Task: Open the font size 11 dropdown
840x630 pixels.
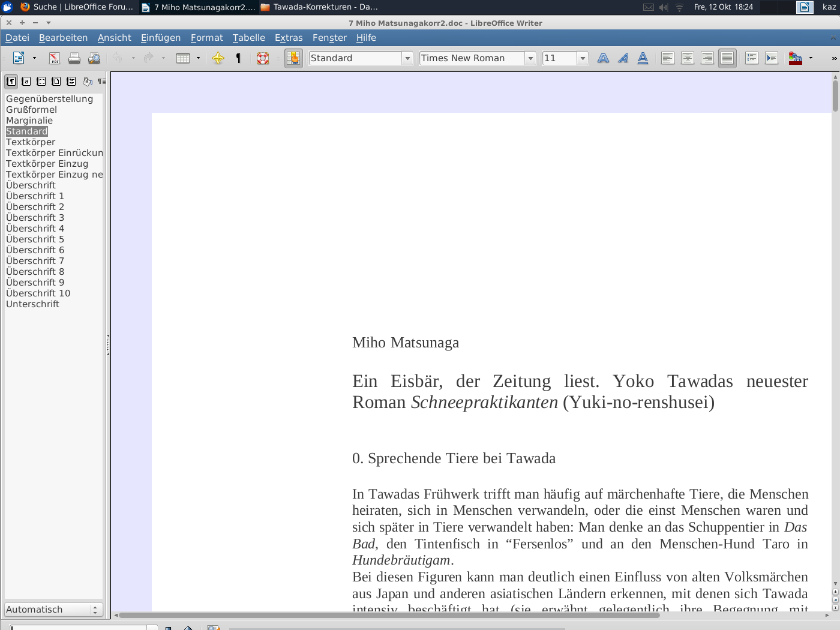Action: [x=583, y=58]
